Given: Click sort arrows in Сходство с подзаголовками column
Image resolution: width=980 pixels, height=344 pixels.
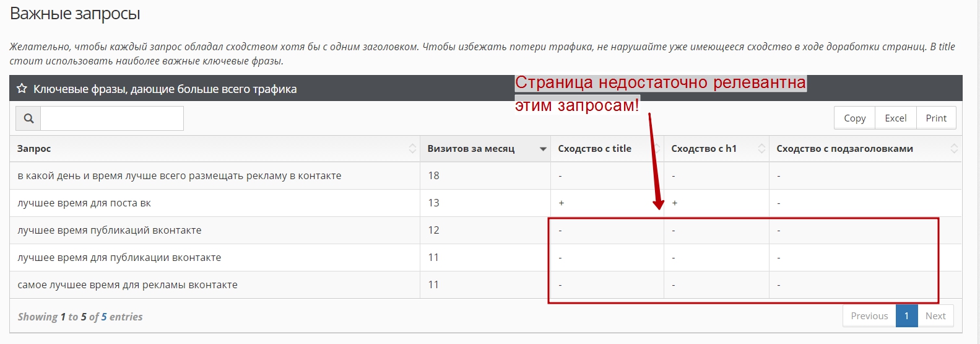Looking at the screenshot, I should (954, 149).
